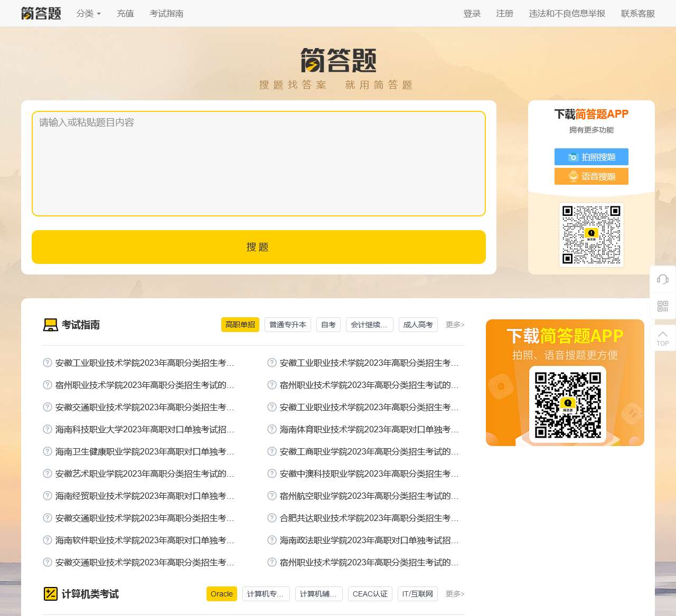The height and width of the screenshot is (616, 676).
Task: Open the QR code sidebar icon
Action: point(663,306)
